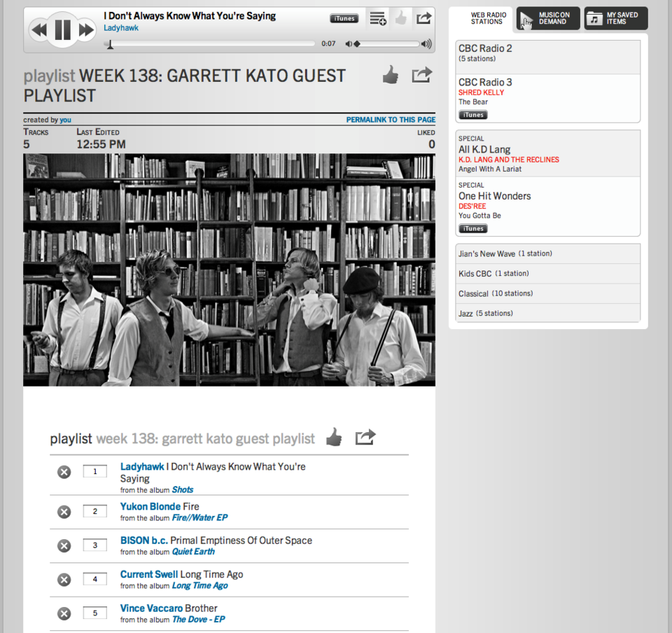The width and height of the screenshot is (672, 633).
Task: Skip forward to next track
Action: click(x=86, y=30)
